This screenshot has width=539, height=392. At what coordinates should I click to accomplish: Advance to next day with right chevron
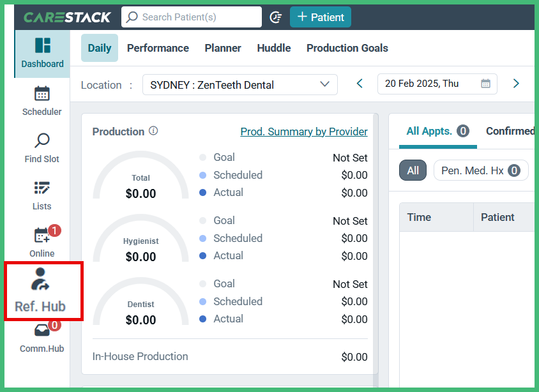[516, 83]
